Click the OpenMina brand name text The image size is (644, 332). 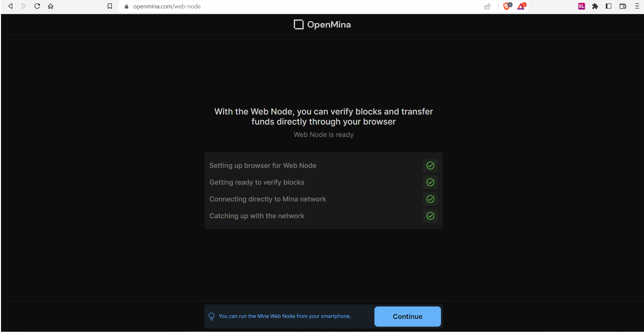[329, 25]
